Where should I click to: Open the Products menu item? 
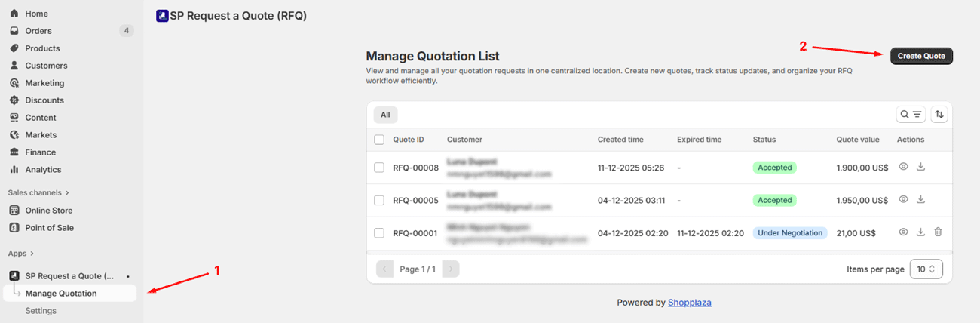click(x=70, y=48)
